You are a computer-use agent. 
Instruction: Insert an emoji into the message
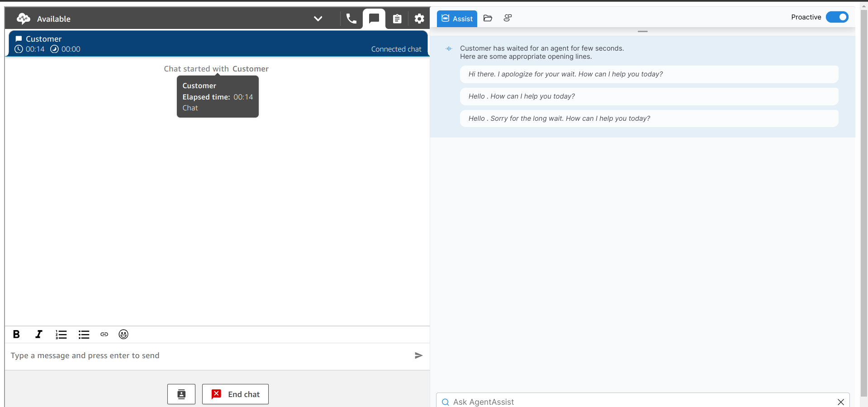123,335
